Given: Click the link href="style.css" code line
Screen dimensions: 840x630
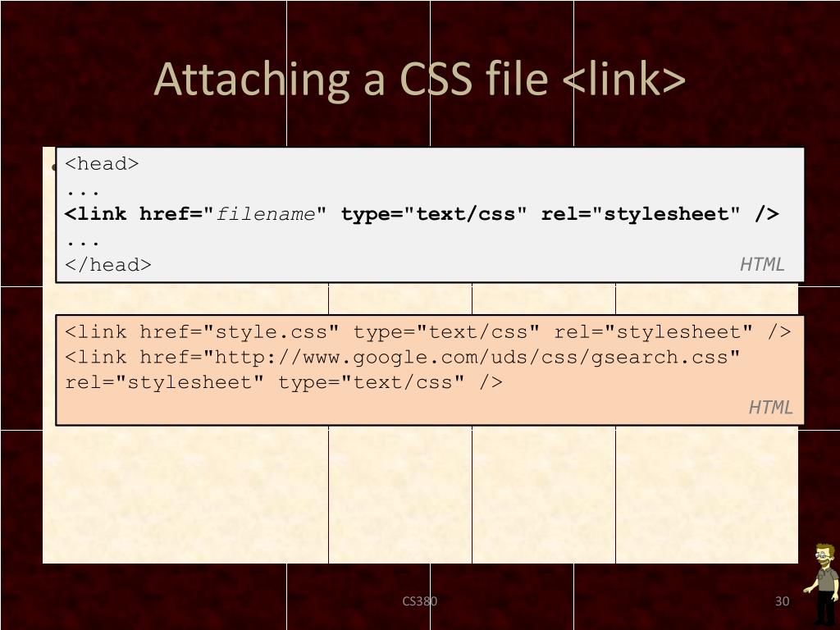Looking at the screenshot, I should 427,332.
